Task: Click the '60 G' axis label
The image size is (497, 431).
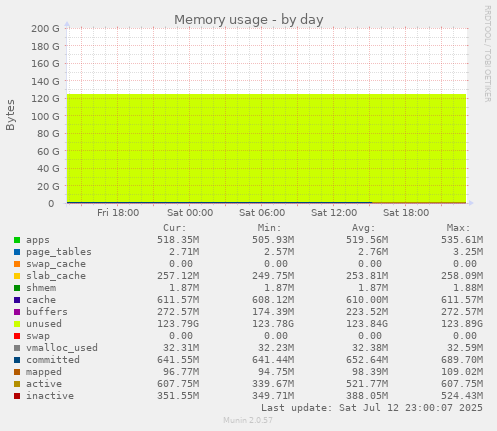Action: click(x=48, y=151)
